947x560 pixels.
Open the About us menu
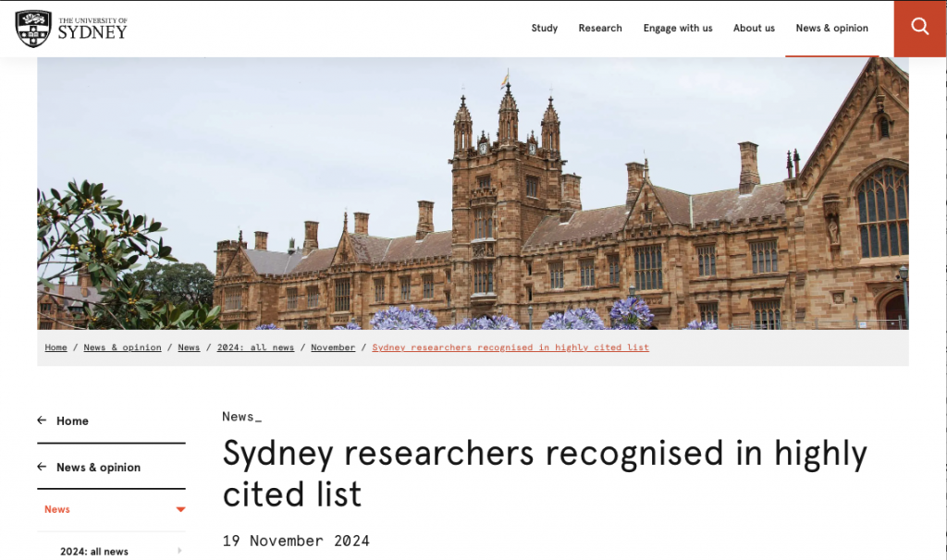click(754, 29)
